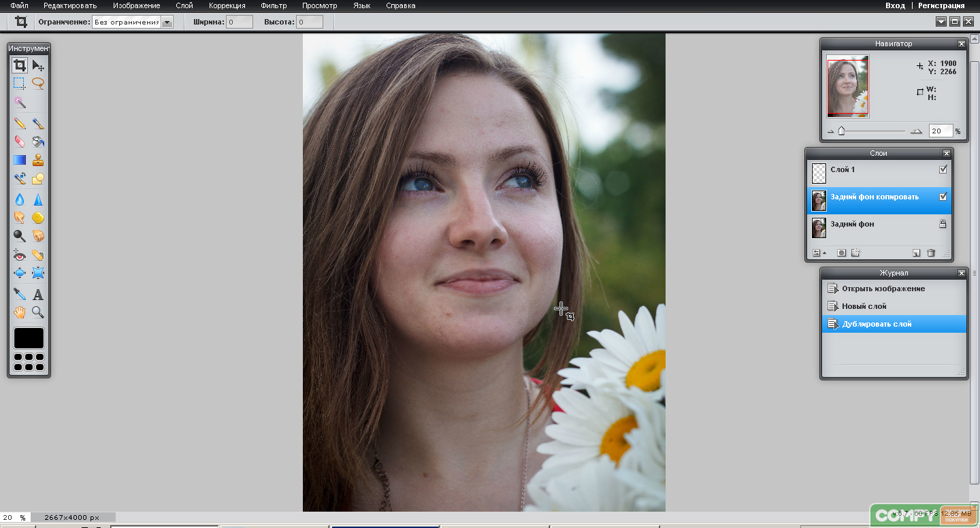The width and height of the screenshot is (980, 528).
Task: Open layer settings toggle in Слои panel
Action: pos(819,253)
